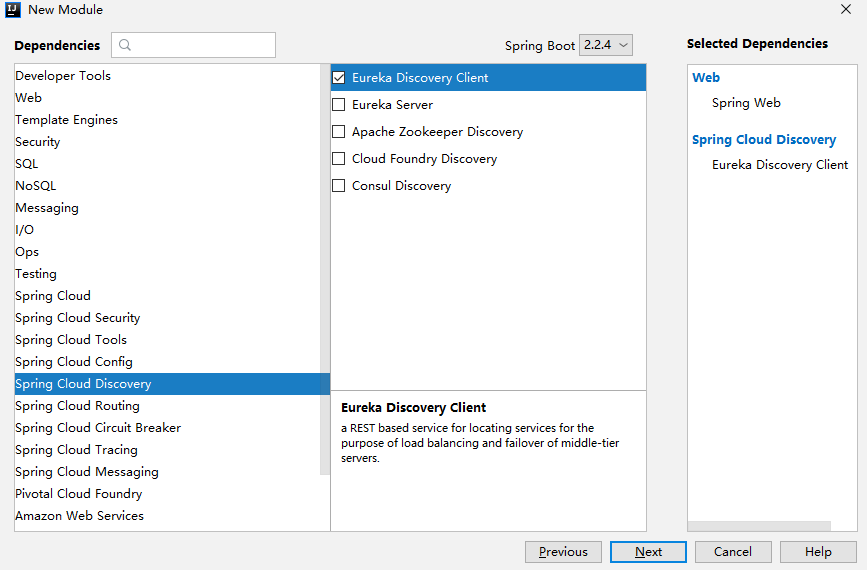Select the NoSQL category

point(168,186)
